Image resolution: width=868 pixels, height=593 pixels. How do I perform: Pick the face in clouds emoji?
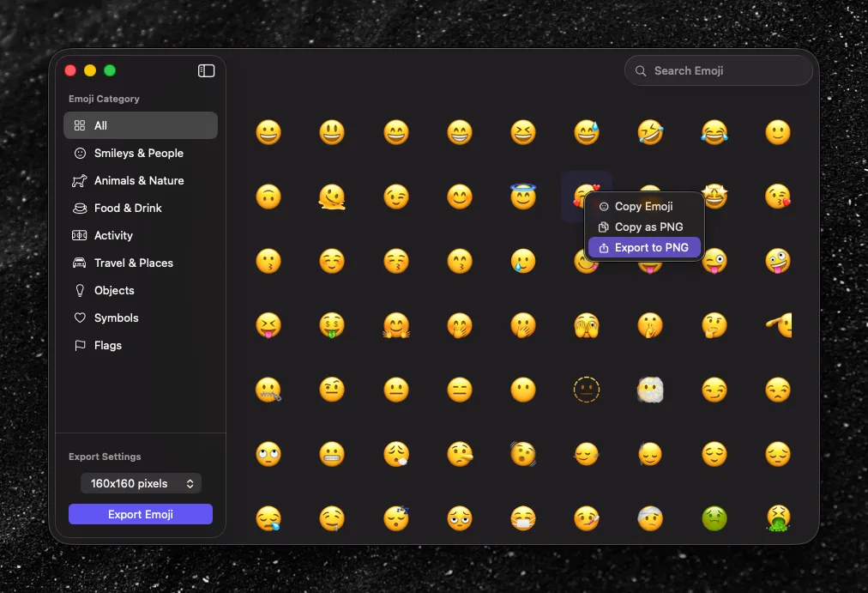(x=650, y=390)
